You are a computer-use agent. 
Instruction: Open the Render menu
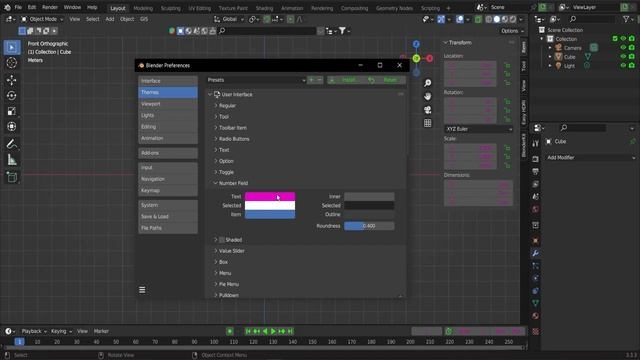[50, 7]
